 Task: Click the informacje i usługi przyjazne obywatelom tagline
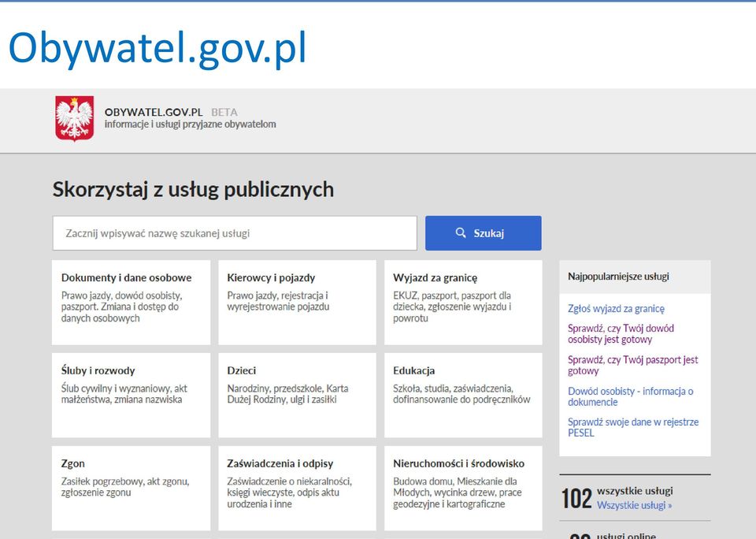click(191, 125)
